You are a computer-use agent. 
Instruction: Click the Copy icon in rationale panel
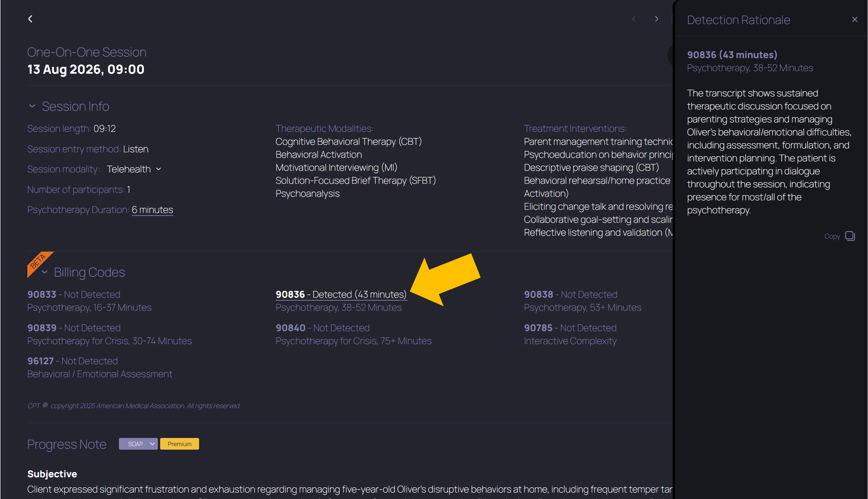tap(850, 236)
